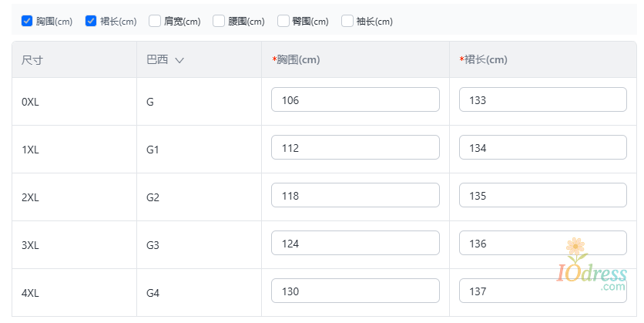Enable the 肩宽(cm) checkbox
Screen dimensions: 644x323
tap(155, 21)
